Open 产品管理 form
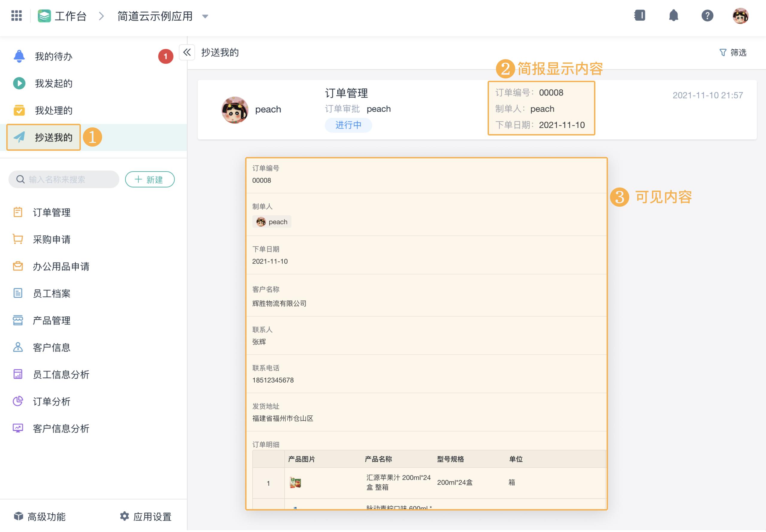Viewport: 766px width, 532px height. (x=51, y=320)
